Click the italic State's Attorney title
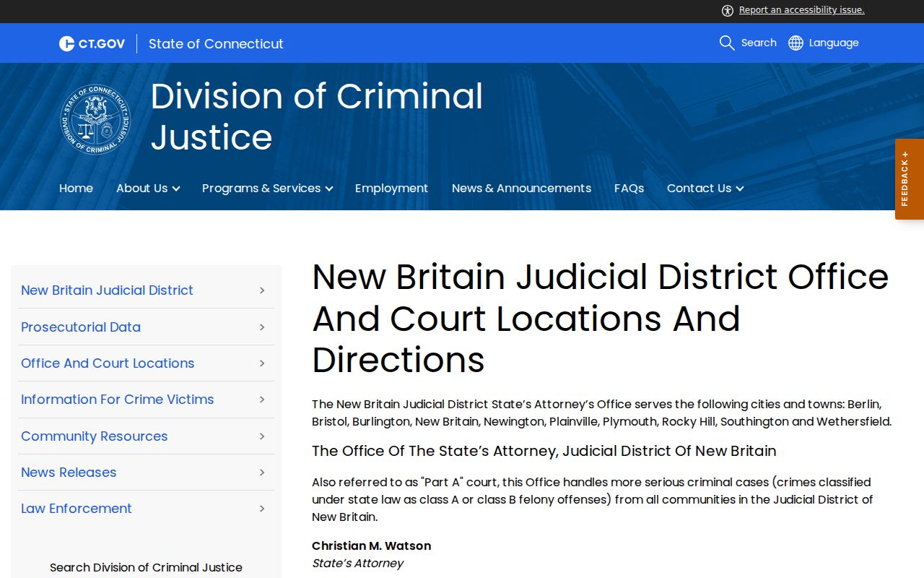The height and width of the screenshot is (578, 924). [357, 563]
